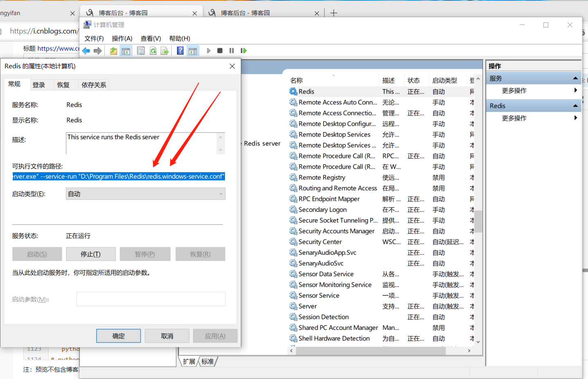
Task: Switch to the 扩展 view tab
Action: click(189, 361)
